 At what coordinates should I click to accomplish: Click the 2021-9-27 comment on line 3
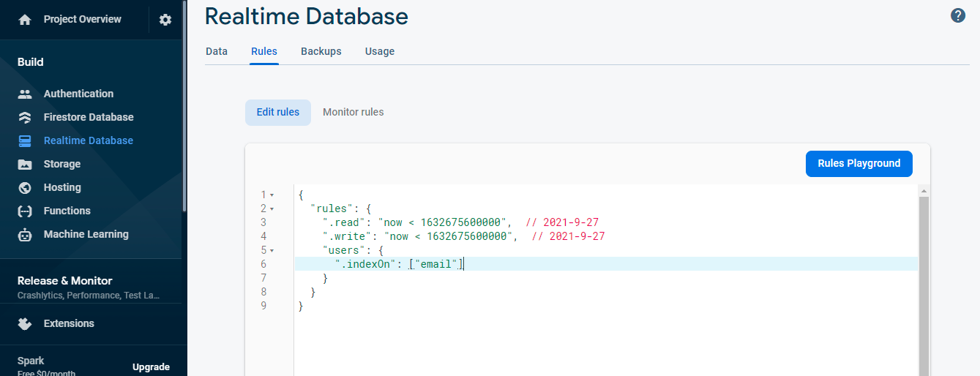tap(563, 223)
